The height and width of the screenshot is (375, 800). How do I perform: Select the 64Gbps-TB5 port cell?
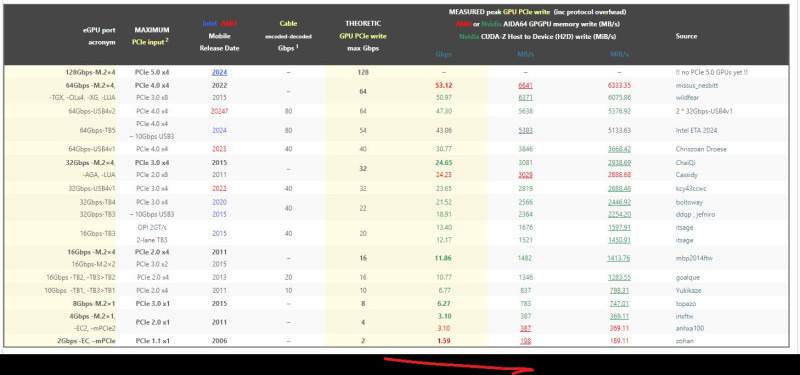point(97,131)
